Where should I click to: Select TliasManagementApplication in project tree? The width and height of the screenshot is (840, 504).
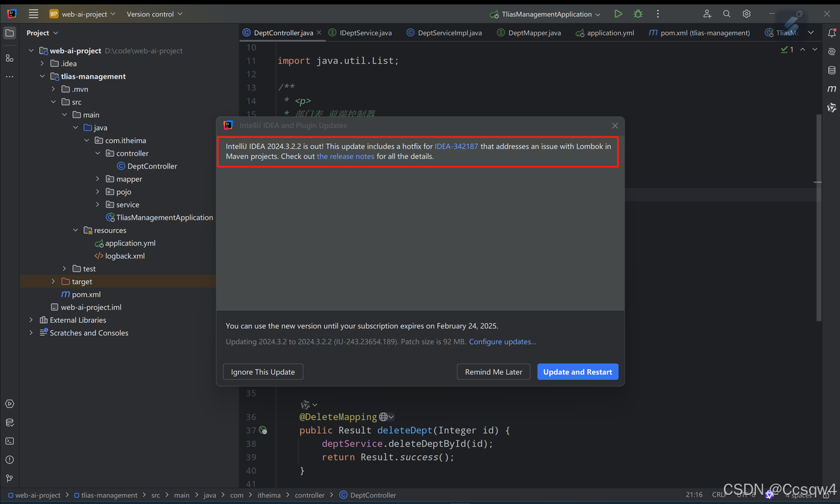tap(159, 217)
